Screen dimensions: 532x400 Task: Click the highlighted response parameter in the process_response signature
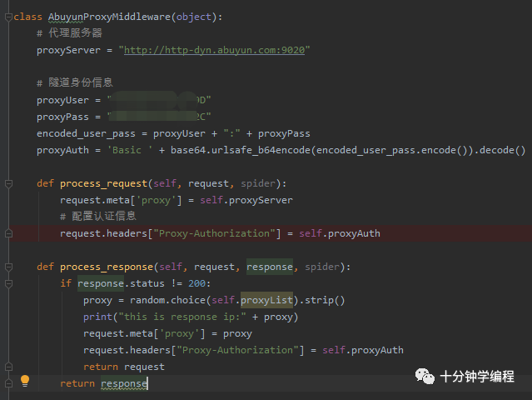click(270, 267)
